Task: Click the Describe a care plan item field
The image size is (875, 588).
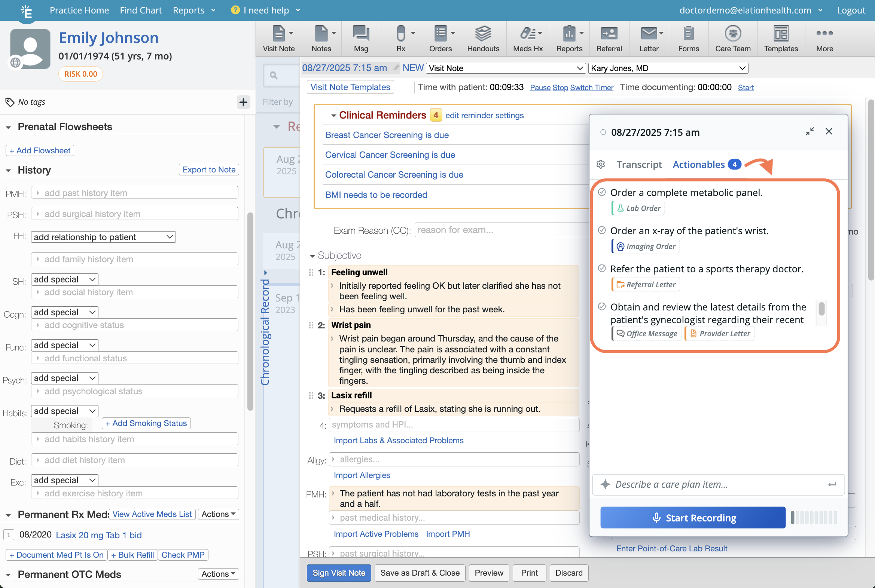Action: pos(713,484)
